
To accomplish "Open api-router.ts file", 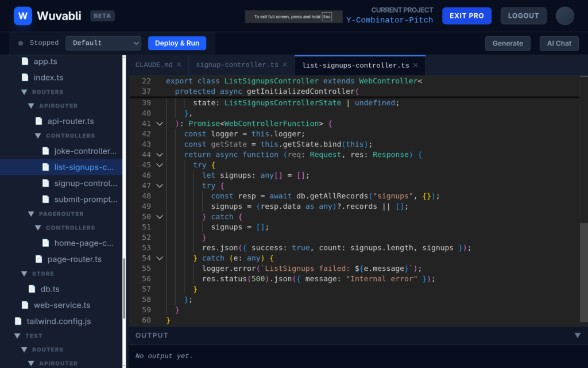I will click(71, 121).
